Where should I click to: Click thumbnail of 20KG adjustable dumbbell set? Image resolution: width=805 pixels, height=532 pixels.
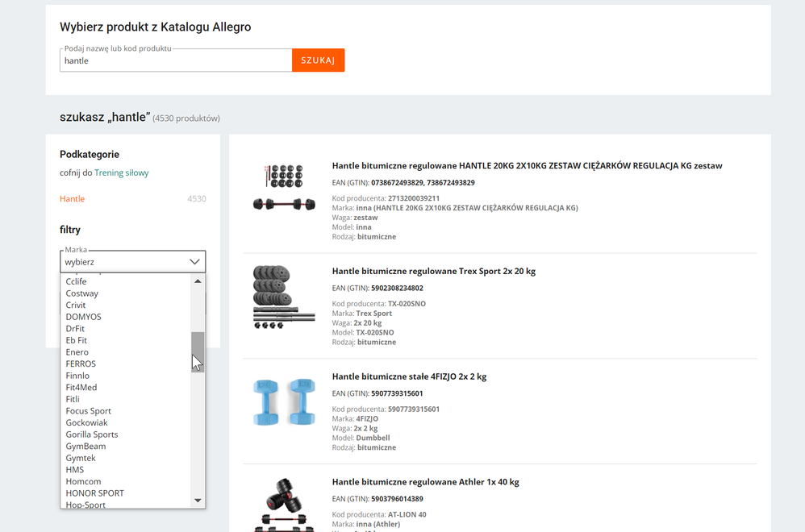coord(285,188)
